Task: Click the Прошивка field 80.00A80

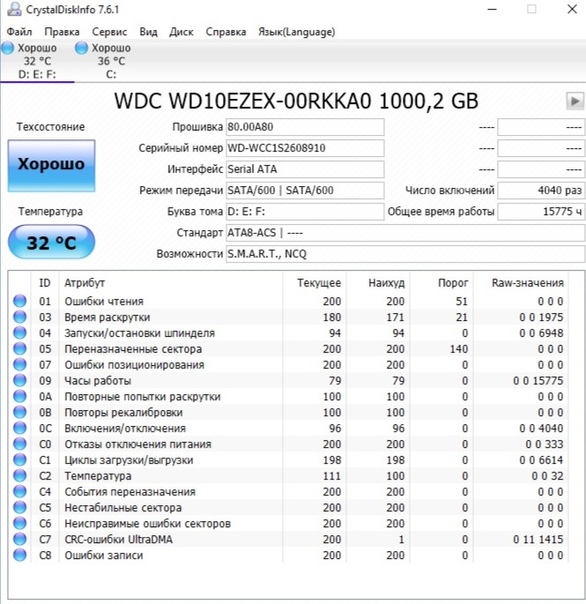Action: tap(305, 127)
